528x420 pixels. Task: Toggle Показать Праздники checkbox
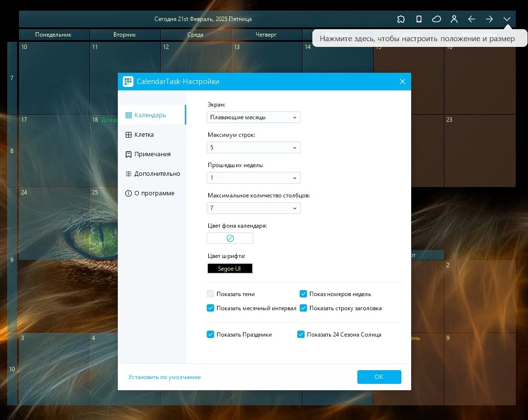coord(210,334)
